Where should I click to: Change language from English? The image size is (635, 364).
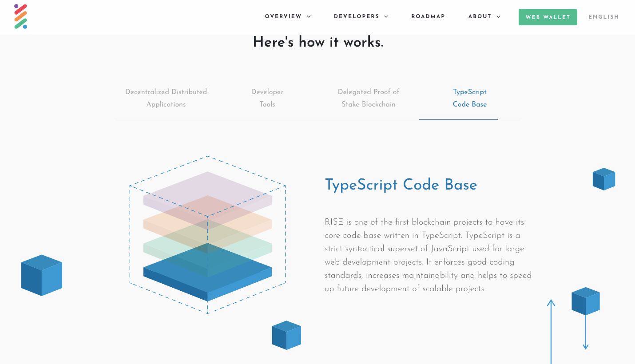point(603,17)
